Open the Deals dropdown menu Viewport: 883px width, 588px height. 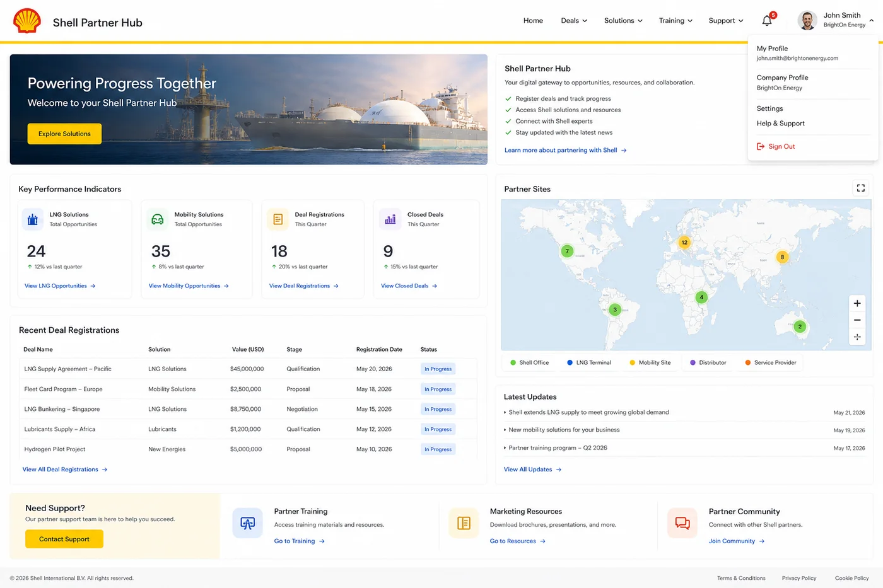[574, 21]
